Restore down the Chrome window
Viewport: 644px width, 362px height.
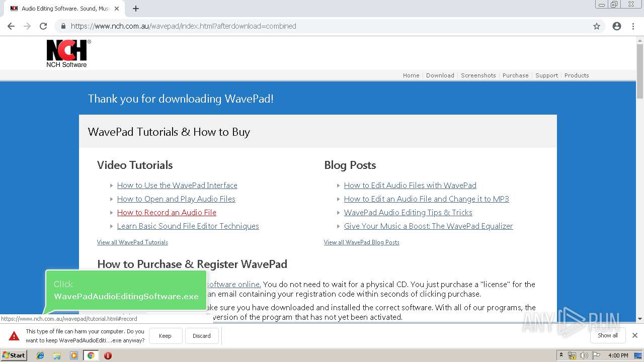(614, 5)
